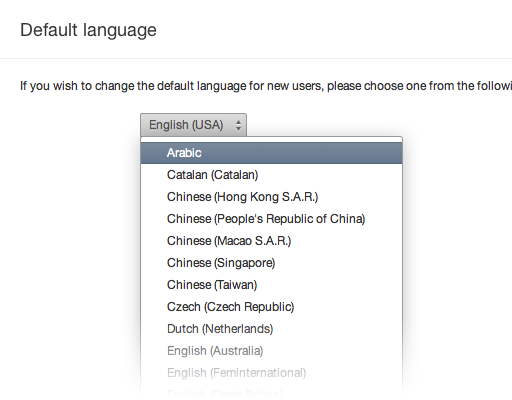Screen dimensions: 512x400
Task: Choose Dutch (Netherlands) as the language
Action: 271,329
